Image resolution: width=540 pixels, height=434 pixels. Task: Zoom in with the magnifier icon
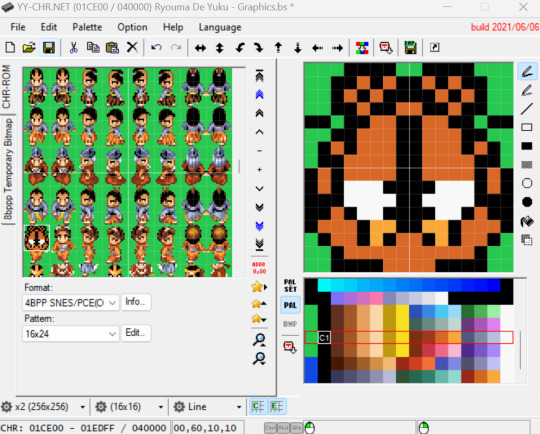[259, 340]
